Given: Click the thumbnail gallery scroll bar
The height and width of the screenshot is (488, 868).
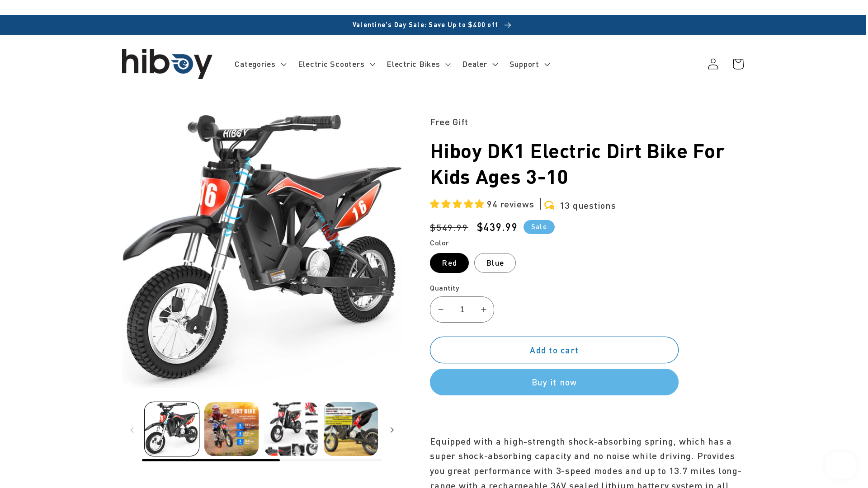Looking at the screenshot, I should click(x=262, y=460).
